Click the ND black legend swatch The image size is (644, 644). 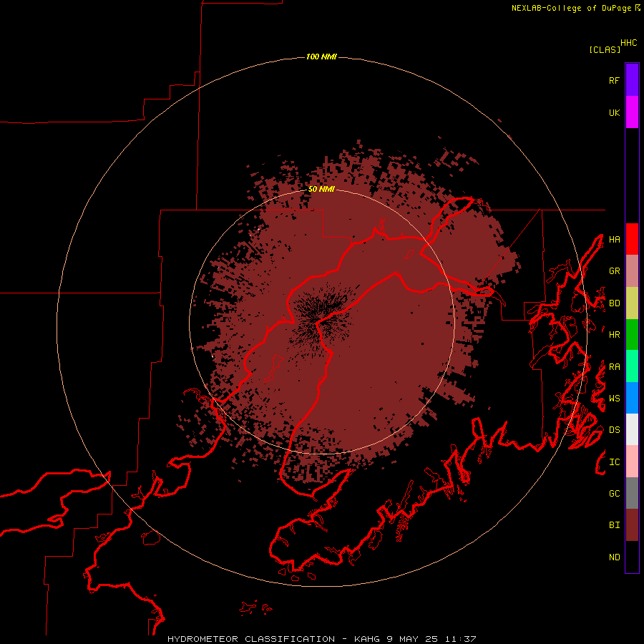632,557
